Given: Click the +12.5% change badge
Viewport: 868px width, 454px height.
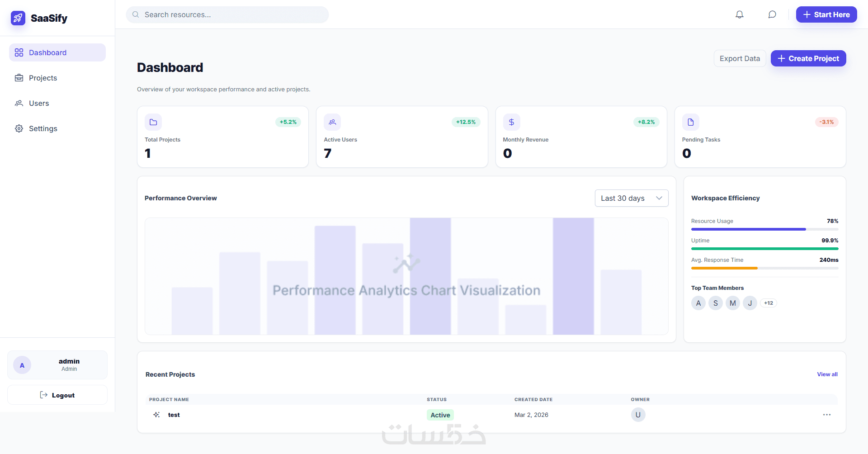Looking at the screenshot, I should (466, 122).
